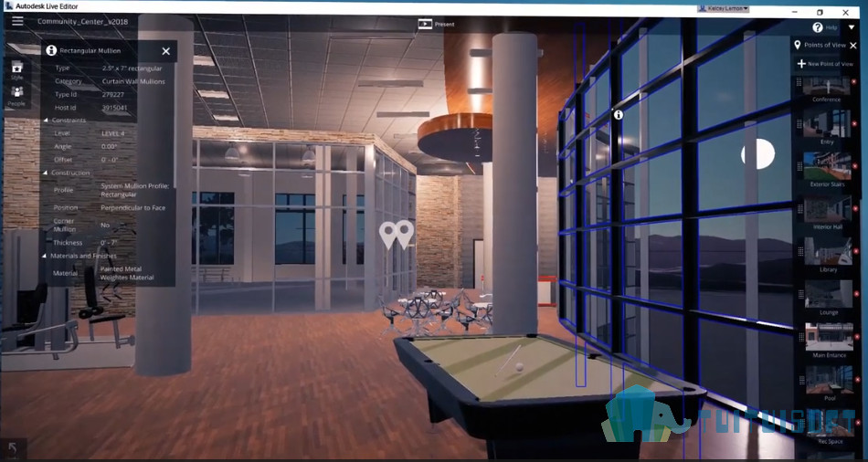Grab the Library reorder handle

(801, 252)
